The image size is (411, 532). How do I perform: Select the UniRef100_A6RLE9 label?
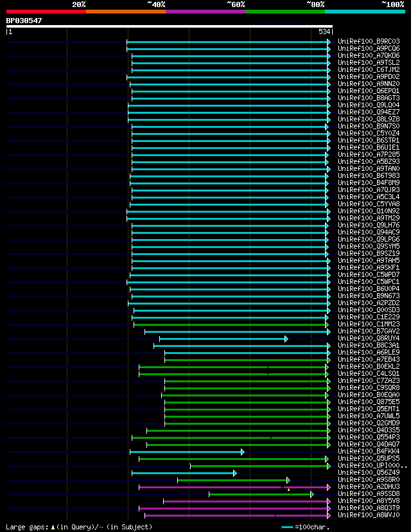point(369,352)
